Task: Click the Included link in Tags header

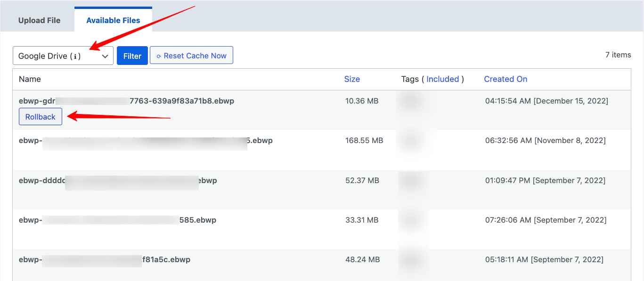Action: point(442,79)
